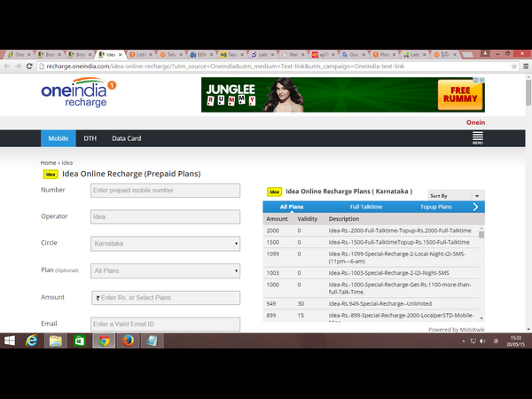Open the hamburger MENU icon
This screenshot has width=532, height=399.
tap(477, 138)
